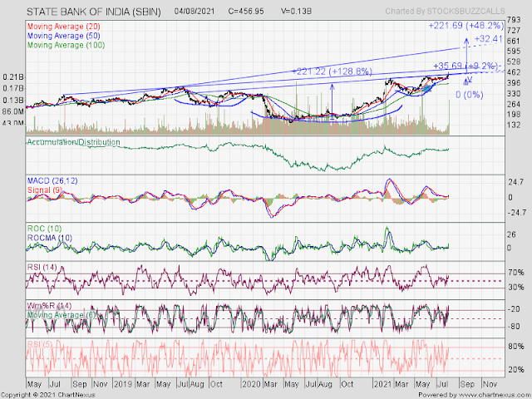Viewport: 532px width, 399px height.
Task: Click the +221.69 (+48.2%) projection label
Action: pos(465,26)
